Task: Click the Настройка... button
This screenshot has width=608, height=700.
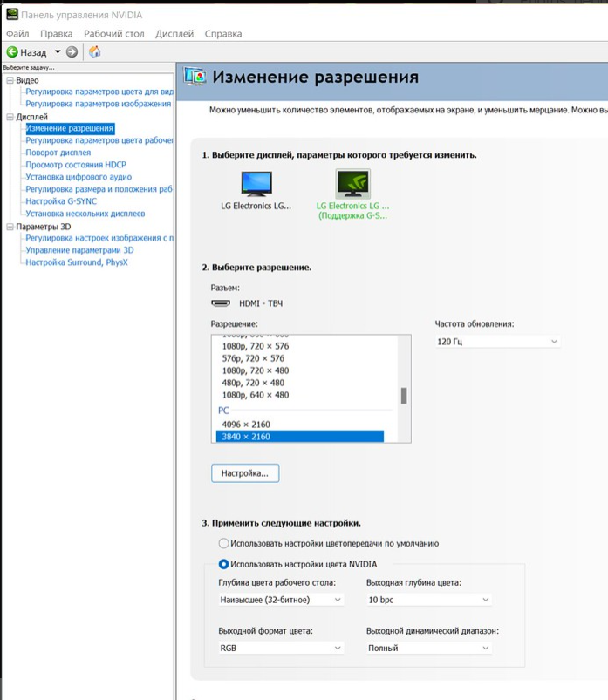Action: point(245,473)
